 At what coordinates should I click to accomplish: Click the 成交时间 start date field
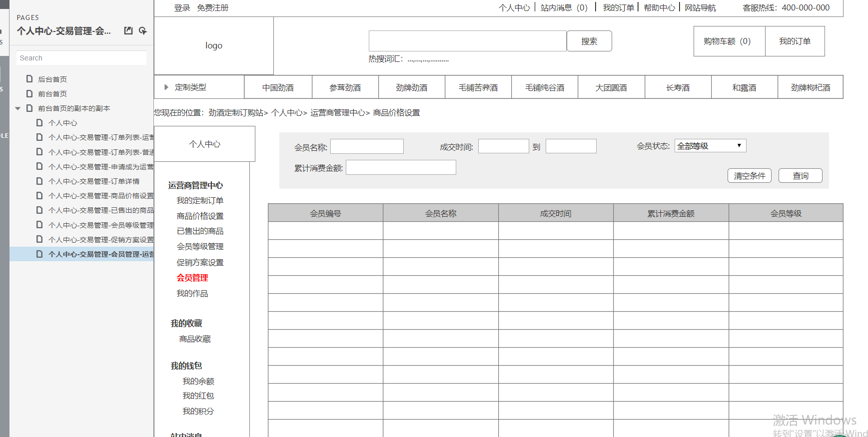click(504, 146)
